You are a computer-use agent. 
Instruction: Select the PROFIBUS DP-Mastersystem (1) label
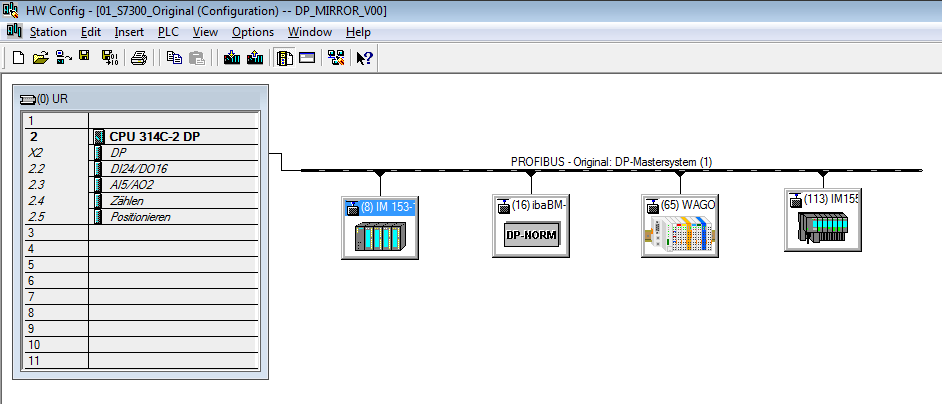click(x=612, y=162)
